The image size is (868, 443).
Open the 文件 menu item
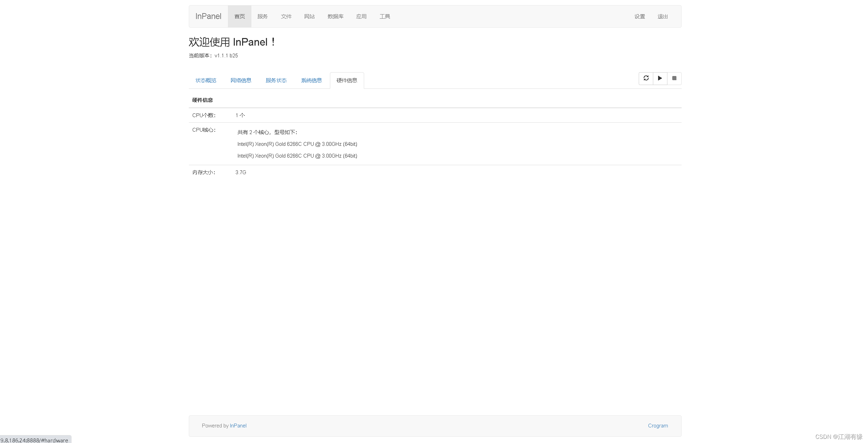coord(286,16)
